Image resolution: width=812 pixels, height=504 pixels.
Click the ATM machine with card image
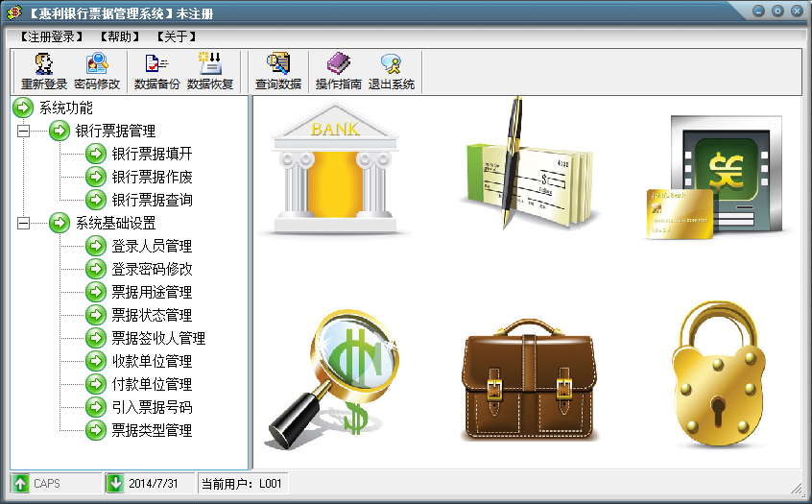[x=715, y=178]
